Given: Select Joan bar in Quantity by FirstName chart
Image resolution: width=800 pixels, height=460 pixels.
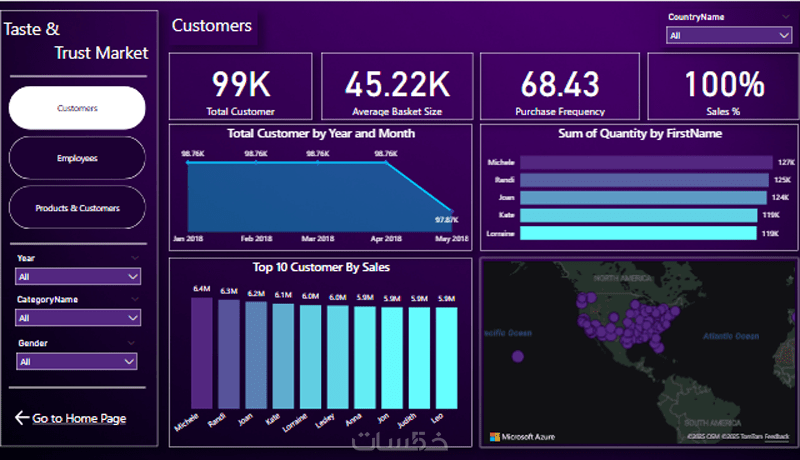Looking at the screenshot, I should click(643, 197).
